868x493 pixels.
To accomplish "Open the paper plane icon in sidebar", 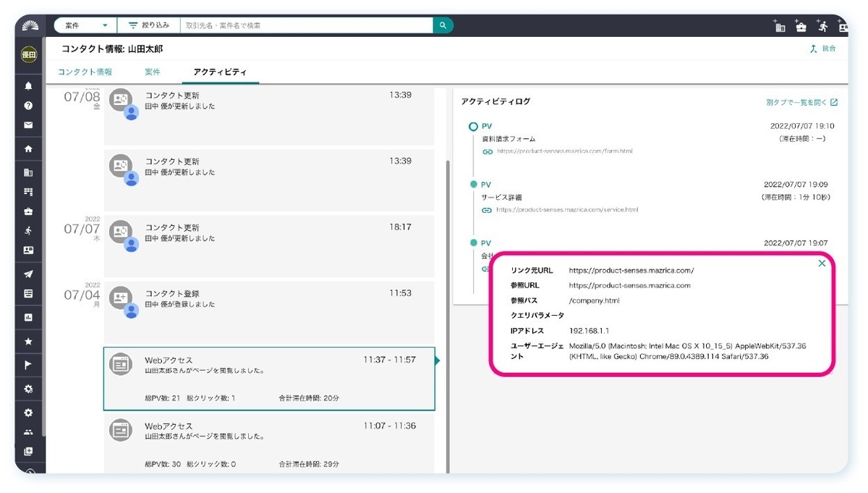I will tap(28, 274).
